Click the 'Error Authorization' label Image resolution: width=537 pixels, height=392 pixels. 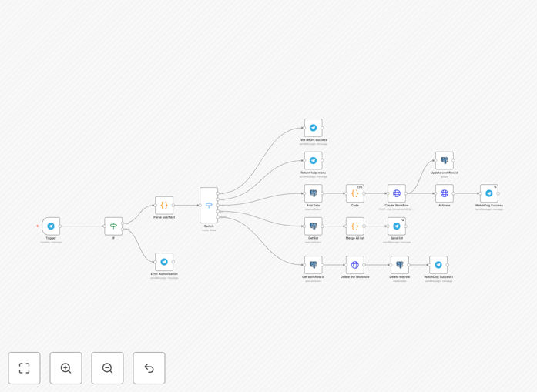pyautogui.click(x=164, y=274)
